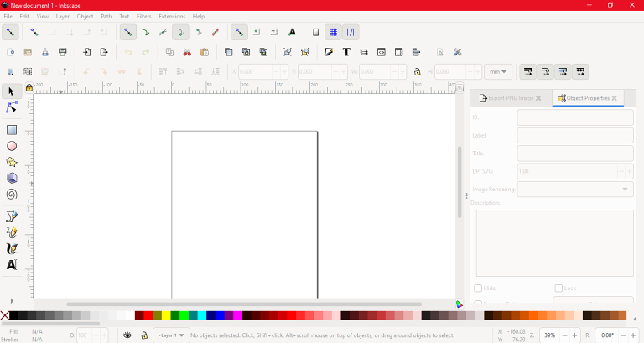Select the Node editing tool
644x343 pixels.
point(12,108)
